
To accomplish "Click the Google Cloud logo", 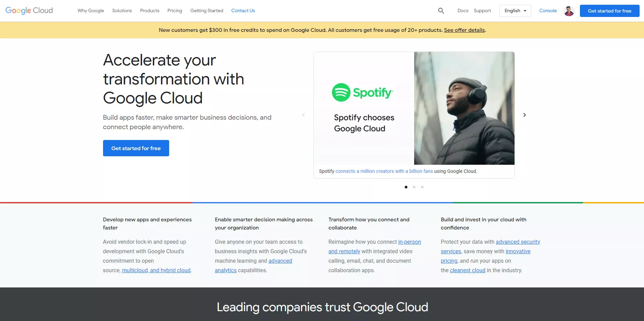I will click(x=29, y=11).
